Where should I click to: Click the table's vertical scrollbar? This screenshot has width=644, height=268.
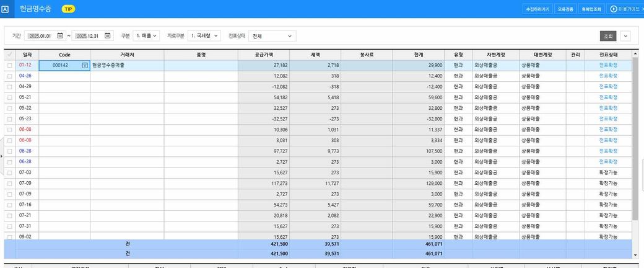(635, 143)
